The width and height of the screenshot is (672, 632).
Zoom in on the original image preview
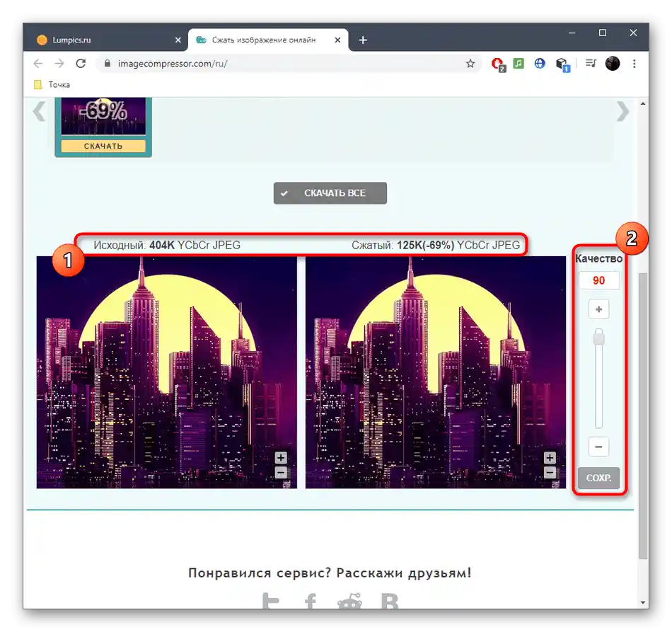tap(281, 457)
